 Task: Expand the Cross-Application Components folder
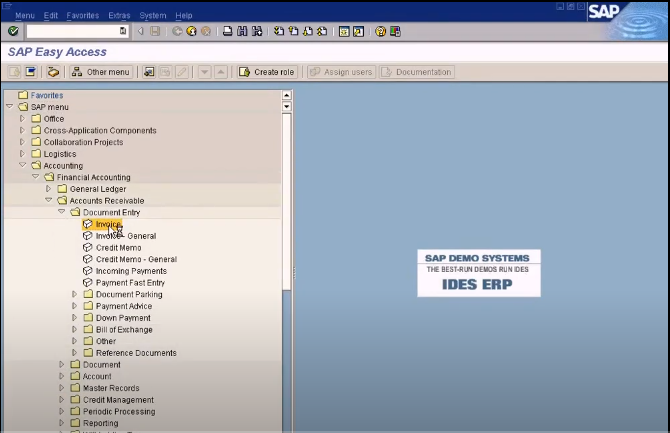(x=22, y=130)
